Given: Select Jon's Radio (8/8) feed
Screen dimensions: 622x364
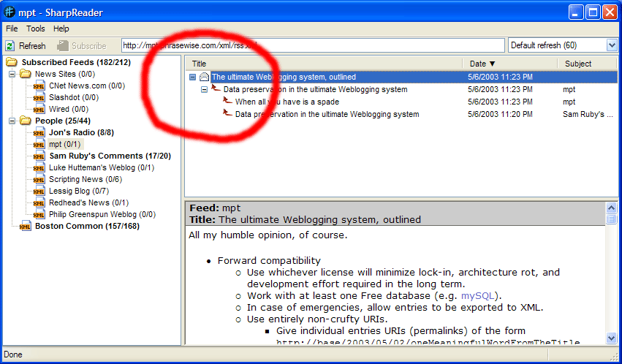Looking at the screenshot, I should (81, 132).
